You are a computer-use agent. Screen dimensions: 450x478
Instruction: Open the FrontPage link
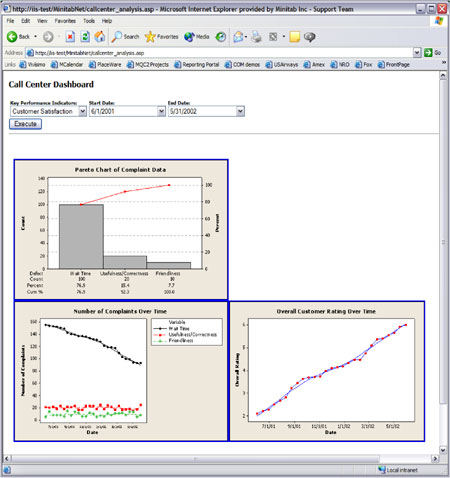(x=394, y=65)
